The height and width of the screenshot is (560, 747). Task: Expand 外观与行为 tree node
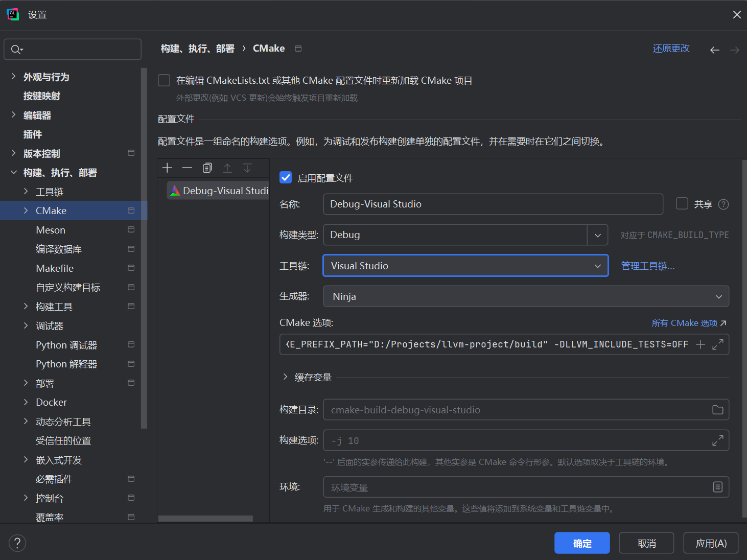point(13,77)
